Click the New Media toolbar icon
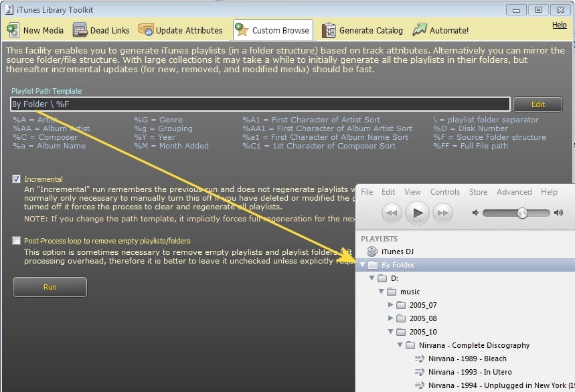Viewport: 575px width, 392px height. pyautogui.click(x=13, y=30)
